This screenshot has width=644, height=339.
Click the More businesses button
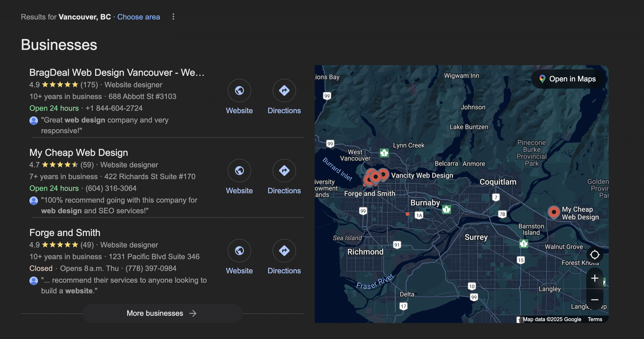[x=162, y=313]
